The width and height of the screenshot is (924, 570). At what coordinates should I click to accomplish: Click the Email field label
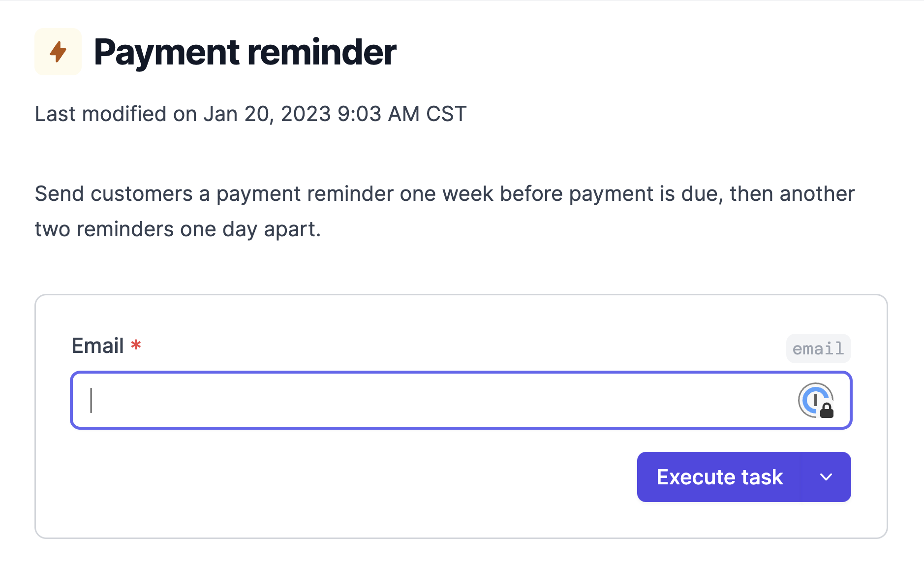point(98,346)
